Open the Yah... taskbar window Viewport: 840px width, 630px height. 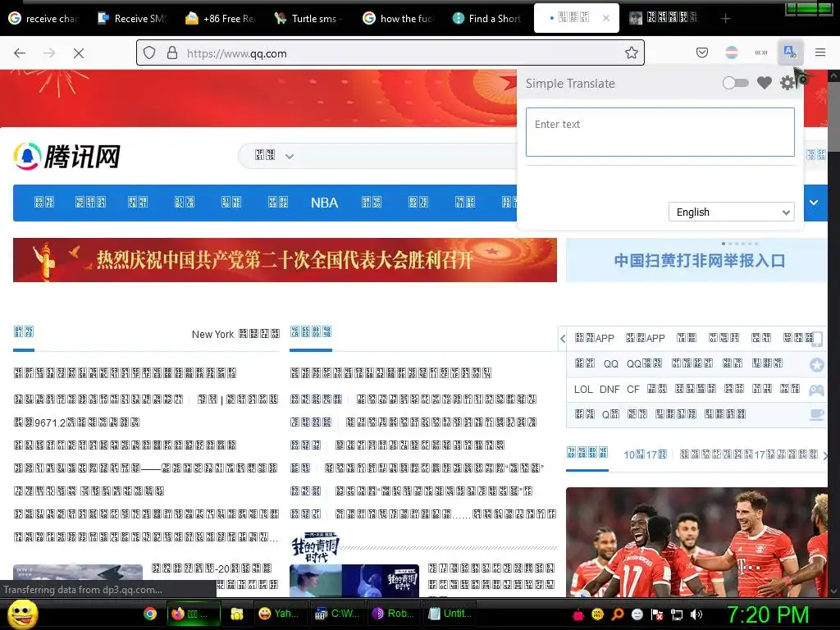pyautogui.click(x=279, y=614)
